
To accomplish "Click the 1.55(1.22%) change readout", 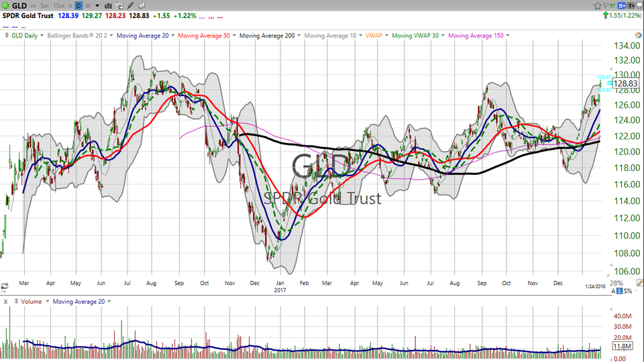I will click(x=625, y=15).
